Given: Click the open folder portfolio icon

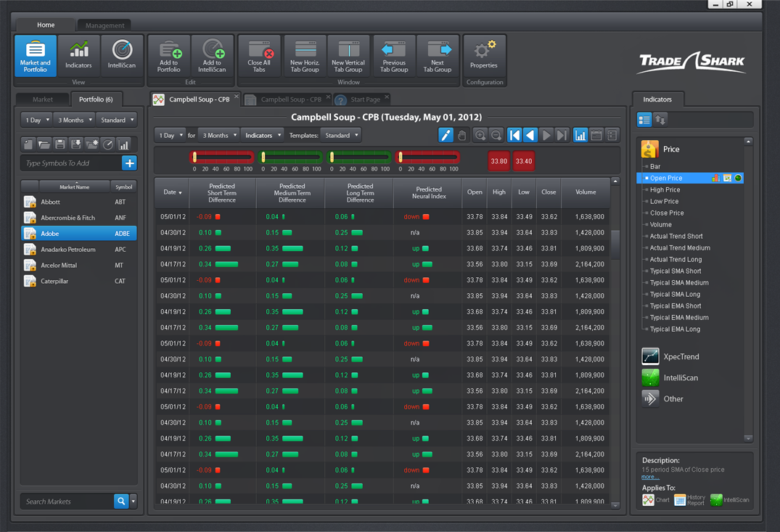Looking at the screenshot, I should point(44,144).
